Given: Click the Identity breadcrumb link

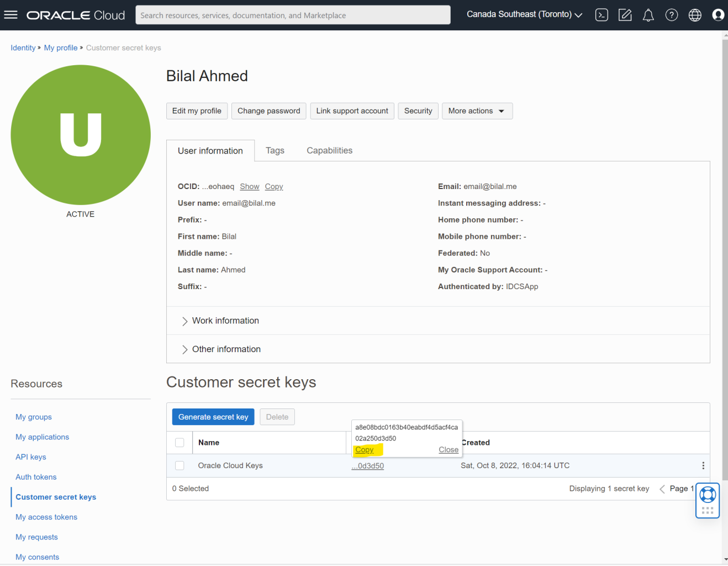Looking at the screenshot, I should pos(23,48).
